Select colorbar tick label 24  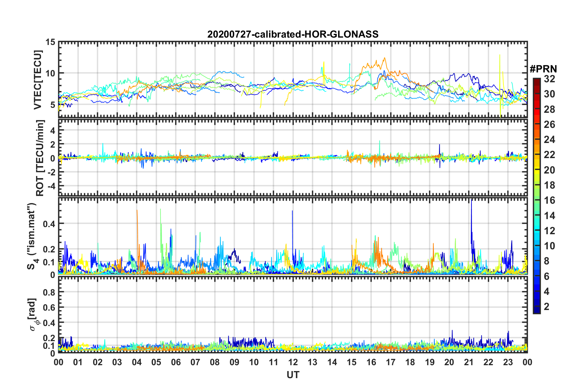click(549, 140)
